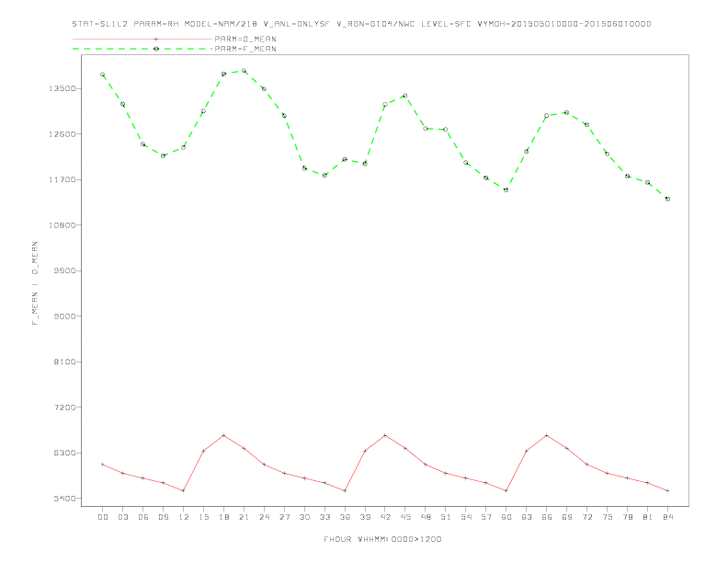Click the 24 forecast hour x-axis label
728x563 pixels.
264,517
